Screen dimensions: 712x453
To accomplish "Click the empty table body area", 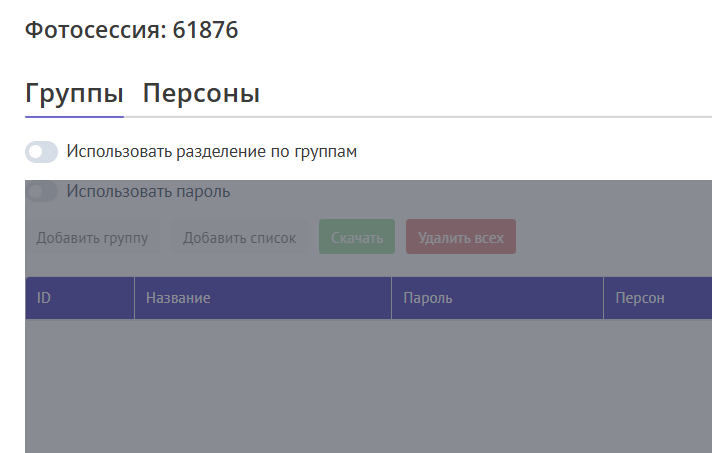I will click(368, 385).
